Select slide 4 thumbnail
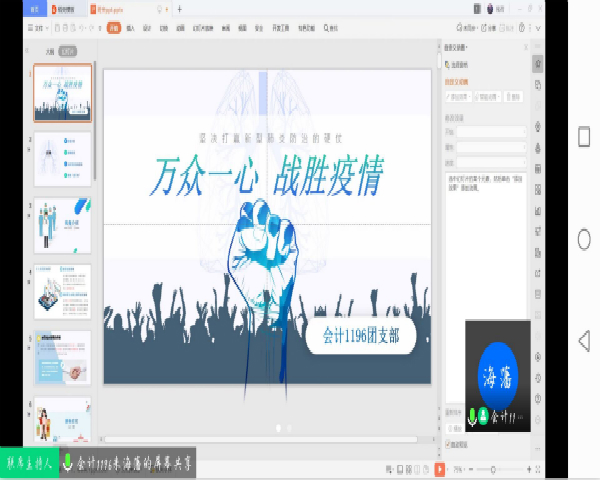The image size is (600, 480). pyautogui.click(x=63, y=291)
